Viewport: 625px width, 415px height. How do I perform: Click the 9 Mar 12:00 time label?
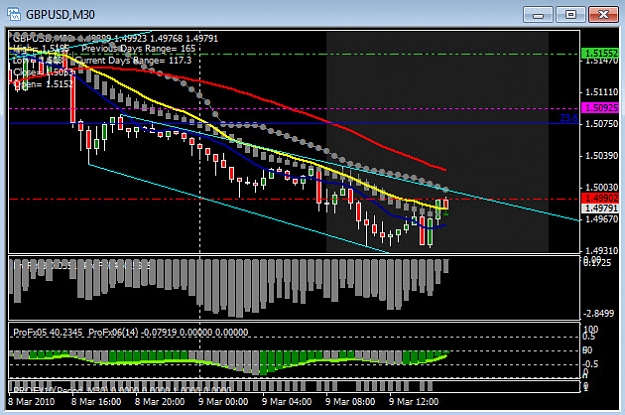414,401
